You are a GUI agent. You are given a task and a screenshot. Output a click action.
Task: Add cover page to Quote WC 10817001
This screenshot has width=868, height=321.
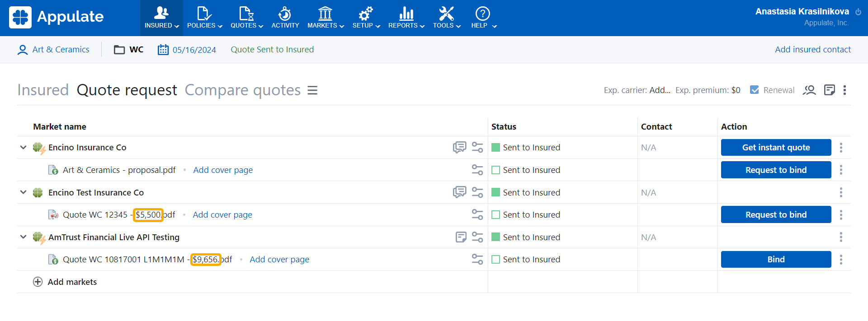point(279,259)
